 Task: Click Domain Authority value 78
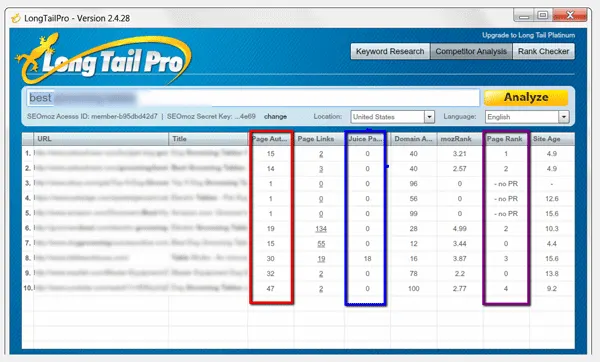click(414, 274)
